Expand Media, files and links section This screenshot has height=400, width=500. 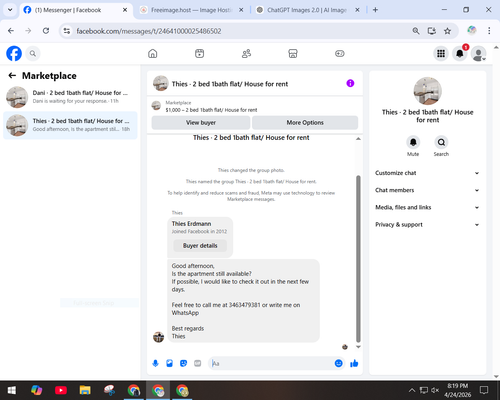[427, 207]
